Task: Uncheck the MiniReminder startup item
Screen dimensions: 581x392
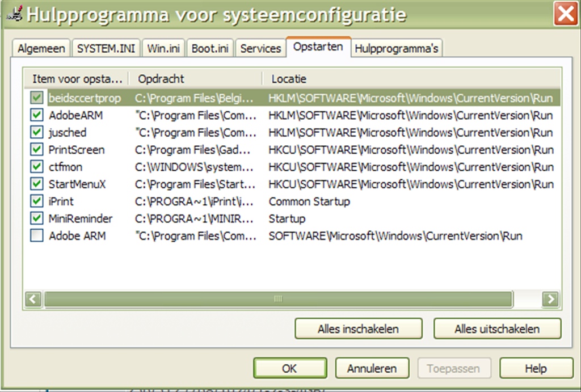Action: (37, 218)
